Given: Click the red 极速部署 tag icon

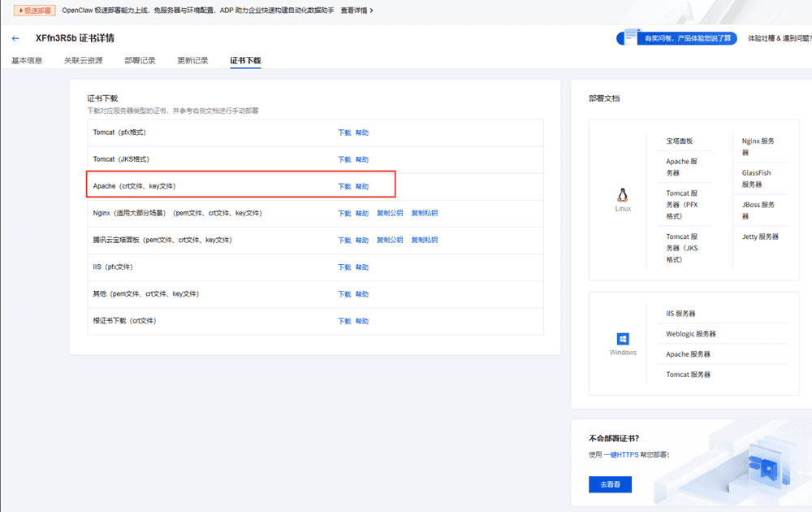Looking at the screenshot, I should coord(34,11).
